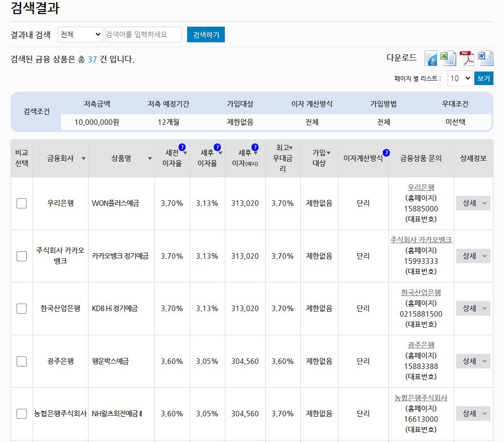Click phone number 15993333

click(x=421, y=261)
